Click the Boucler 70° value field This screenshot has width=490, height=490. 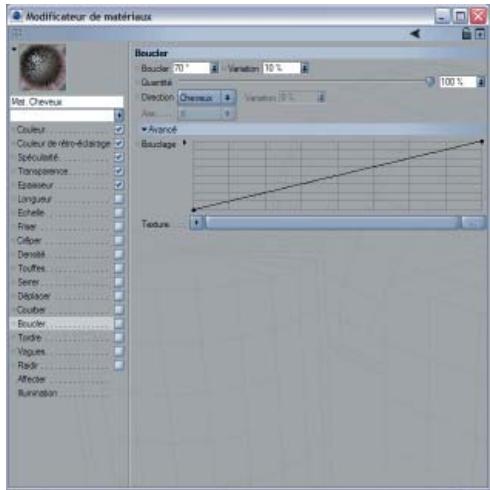click(x=191, y=68)
